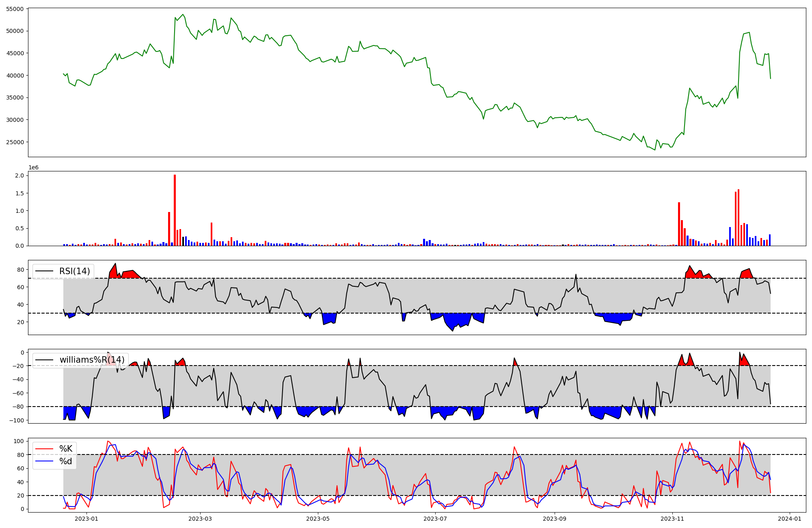Click the RSI(14) legend label

74,271
